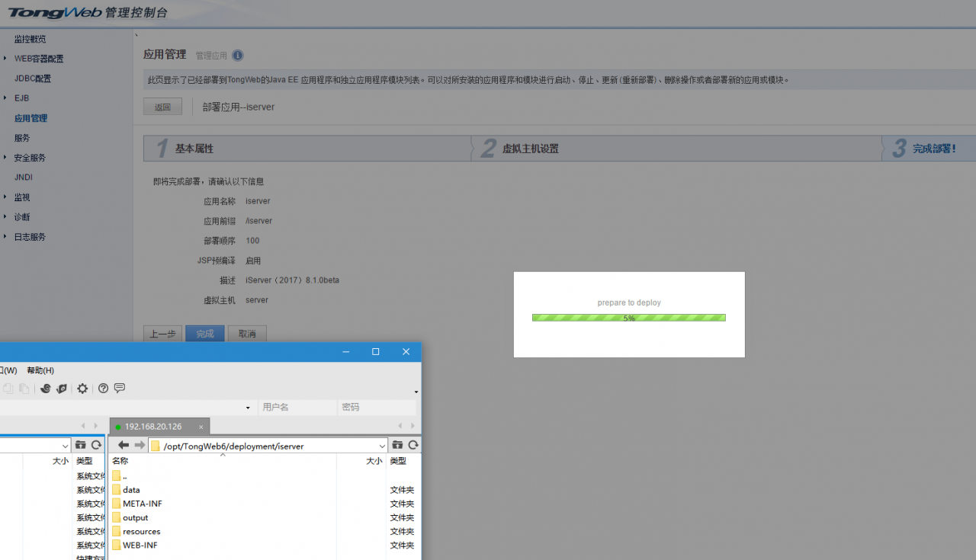Expand the 安全服务 sidebar node

[x=5, y=158]
